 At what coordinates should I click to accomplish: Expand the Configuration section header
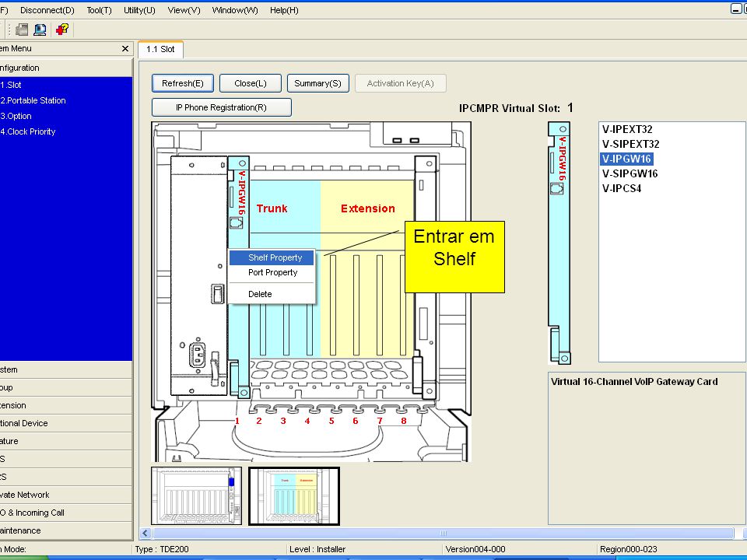[x=65, y=68]
